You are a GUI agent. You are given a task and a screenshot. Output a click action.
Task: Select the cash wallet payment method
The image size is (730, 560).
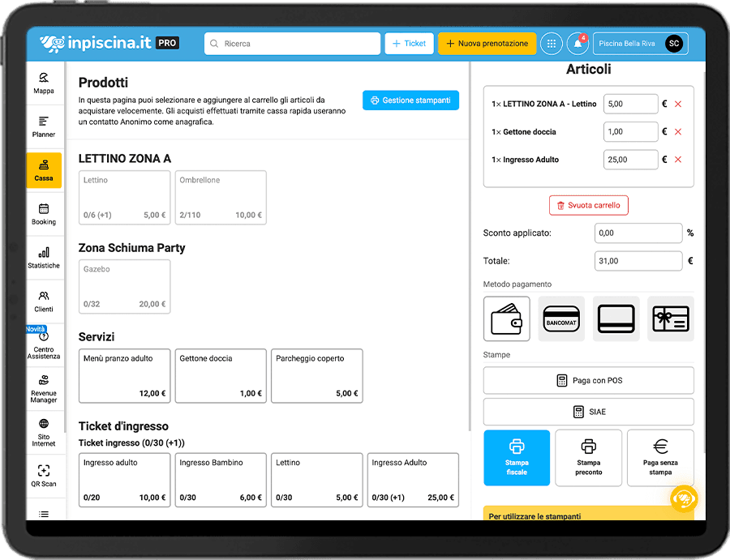pos(507,318)
